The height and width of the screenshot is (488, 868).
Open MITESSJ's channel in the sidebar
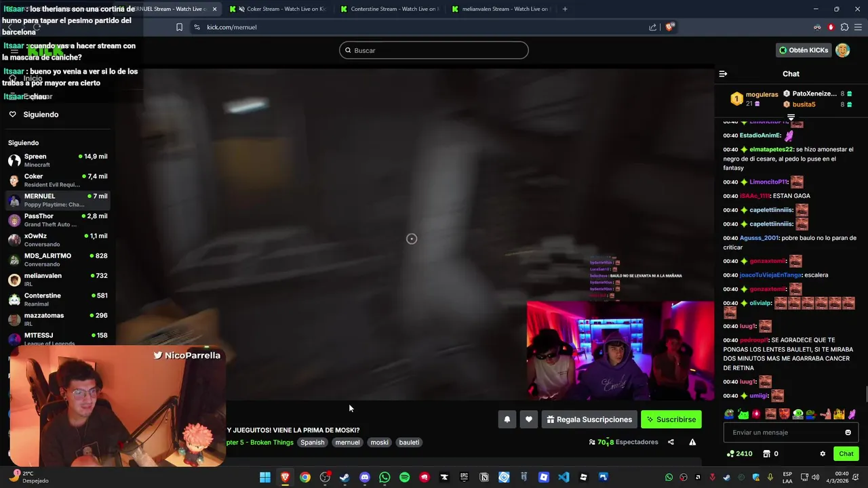(58, 338)
